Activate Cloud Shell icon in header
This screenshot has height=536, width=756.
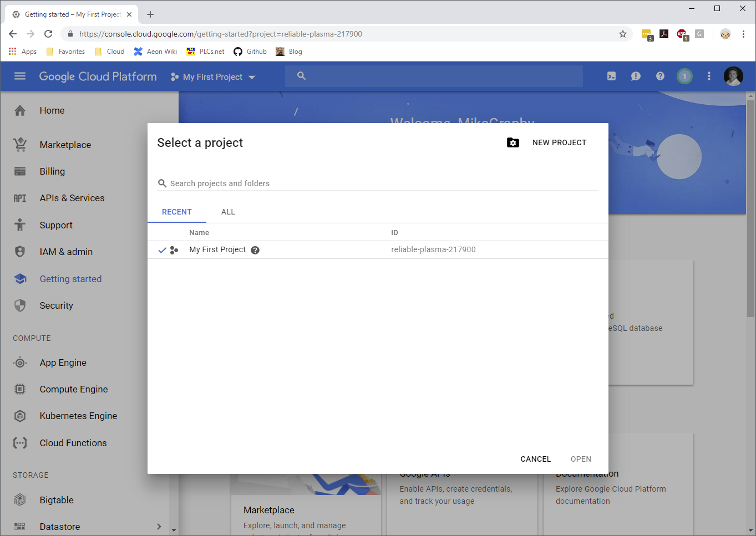[x=611, y=76]
